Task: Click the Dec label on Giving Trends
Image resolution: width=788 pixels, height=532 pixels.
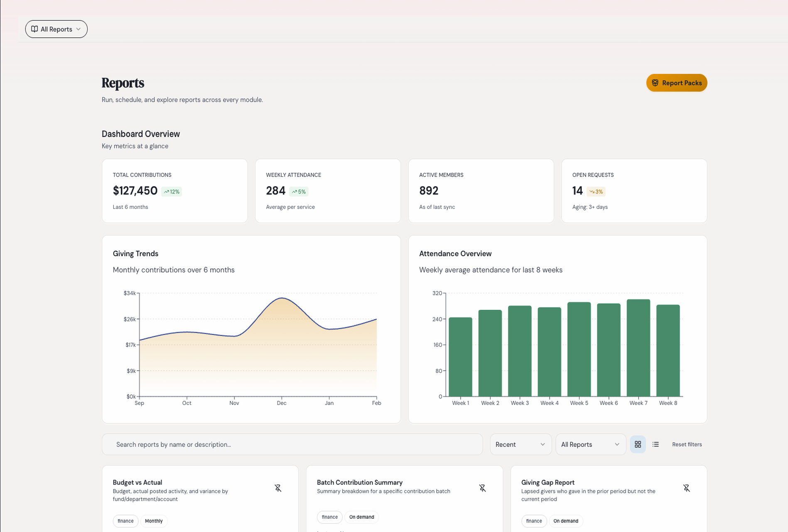Action: click(282, 403)
